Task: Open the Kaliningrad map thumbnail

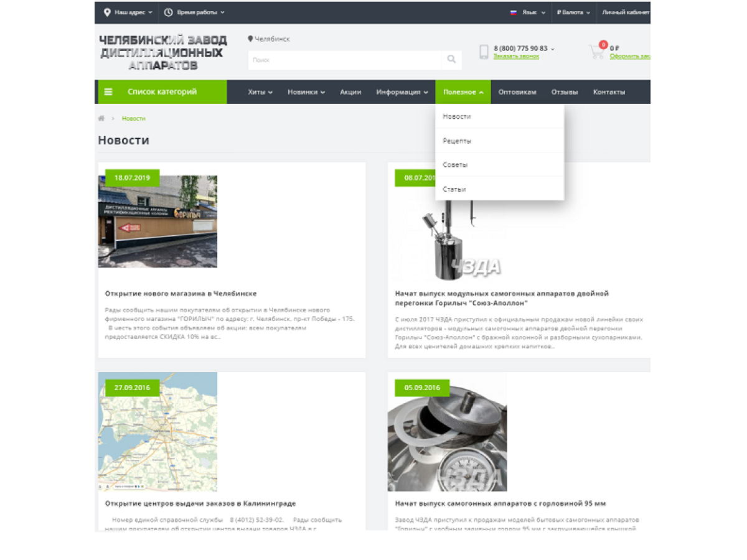Action: point(157,432)
